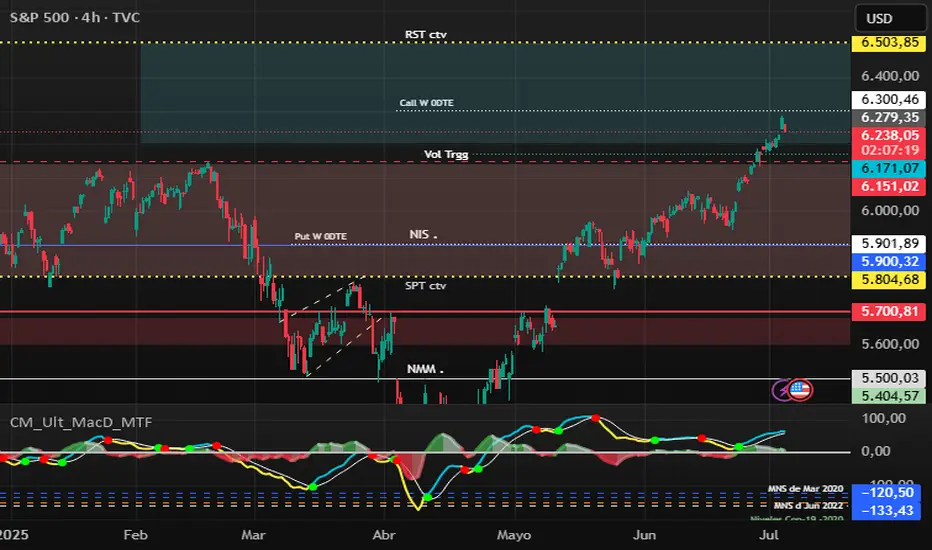Click the US flag event icon

pos(800,390)
